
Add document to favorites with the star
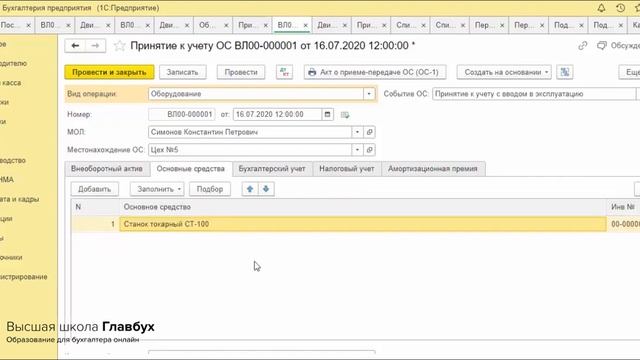click(x=119, y=46)
